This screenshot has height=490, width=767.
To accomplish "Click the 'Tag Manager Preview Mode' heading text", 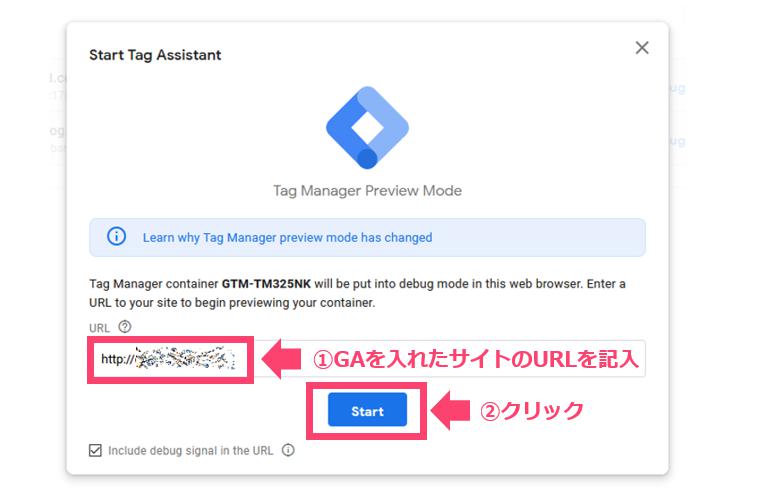I will (367, 191).
